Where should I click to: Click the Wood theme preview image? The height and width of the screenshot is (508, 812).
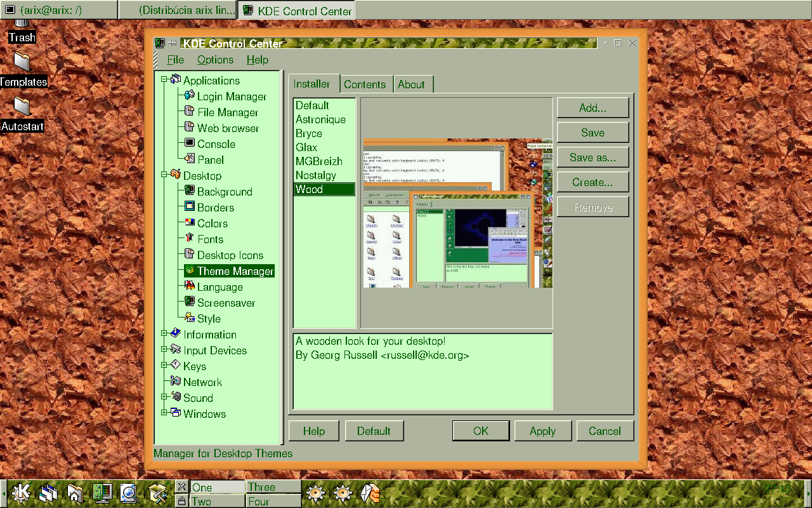[457, 213]
